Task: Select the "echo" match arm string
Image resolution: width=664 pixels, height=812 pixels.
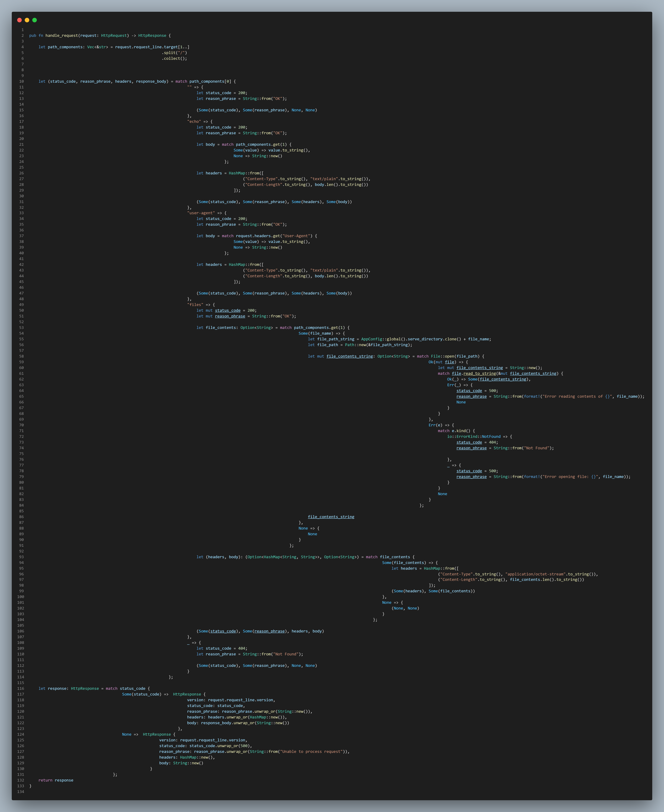Action: coord(194,121)
